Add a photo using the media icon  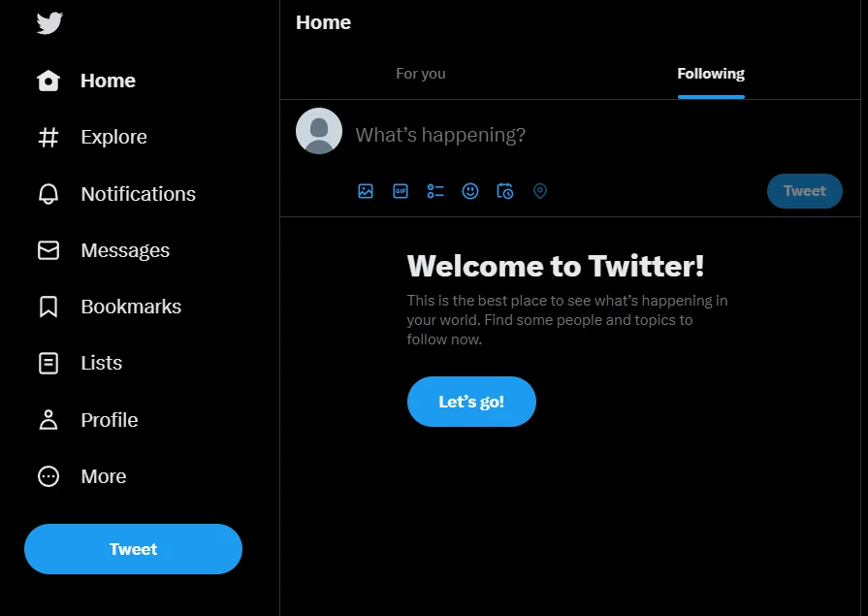366,191
